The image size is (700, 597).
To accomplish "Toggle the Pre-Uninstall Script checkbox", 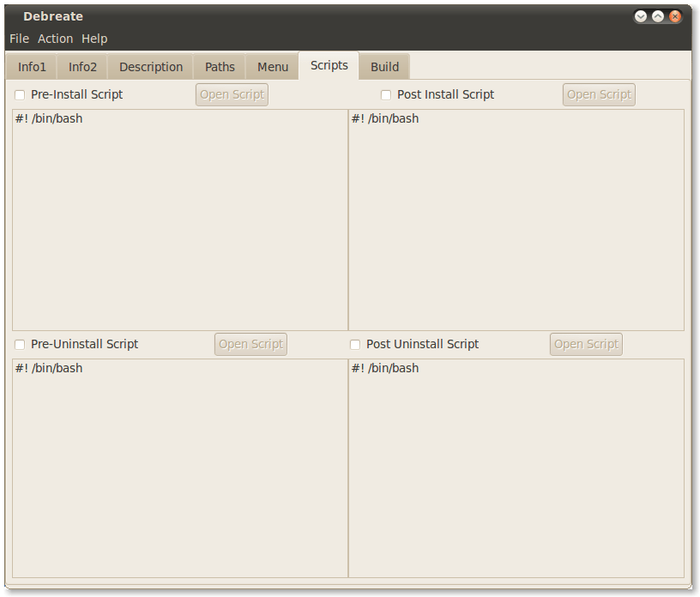I will 20,345.
